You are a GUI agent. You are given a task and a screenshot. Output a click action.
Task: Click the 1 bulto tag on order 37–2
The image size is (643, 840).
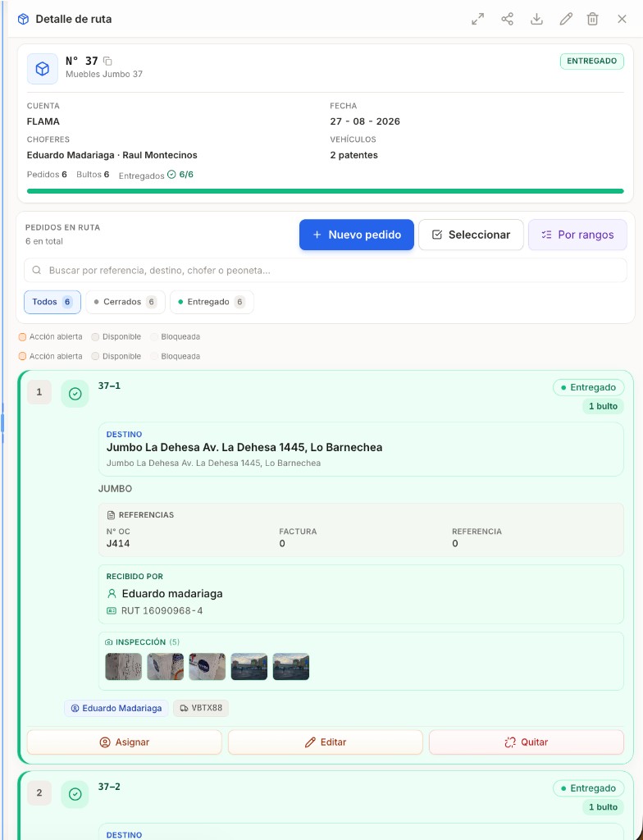603,807
